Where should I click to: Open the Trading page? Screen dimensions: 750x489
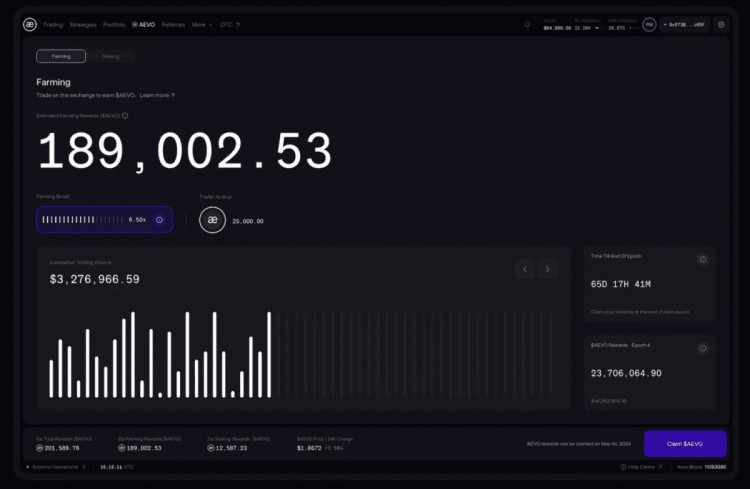[53, 24]
